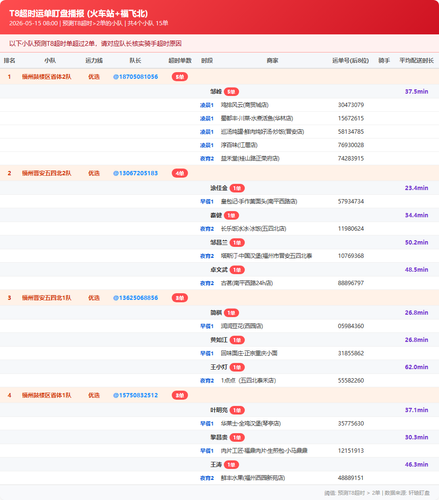439x500 pixels.
Task: Click waybill number 88896797
Action: [351, 283]
